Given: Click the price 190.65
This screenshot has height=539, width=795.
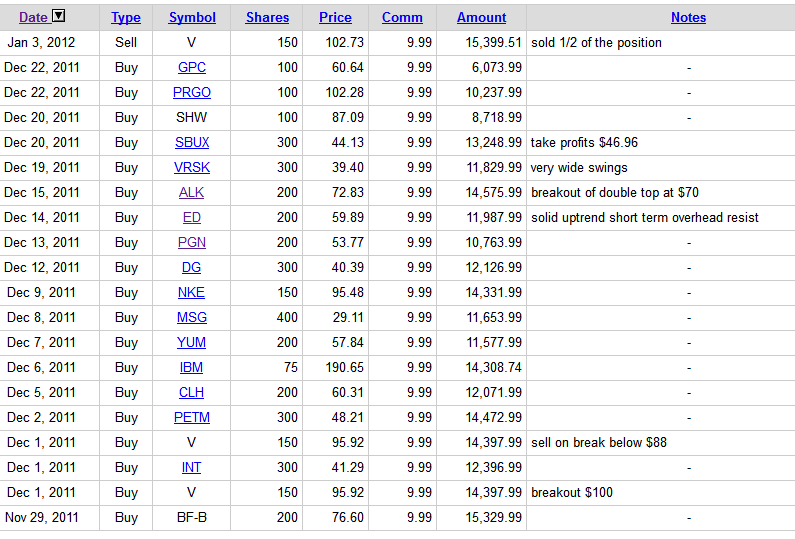Looking at the screenshot, I should [344, 368].
